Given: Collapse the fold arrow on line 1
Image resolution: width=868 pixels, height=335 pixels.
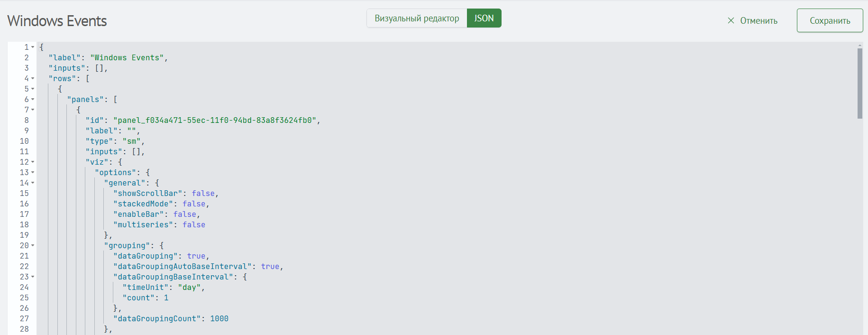Looking at the screenshot, I should (33, 47).
